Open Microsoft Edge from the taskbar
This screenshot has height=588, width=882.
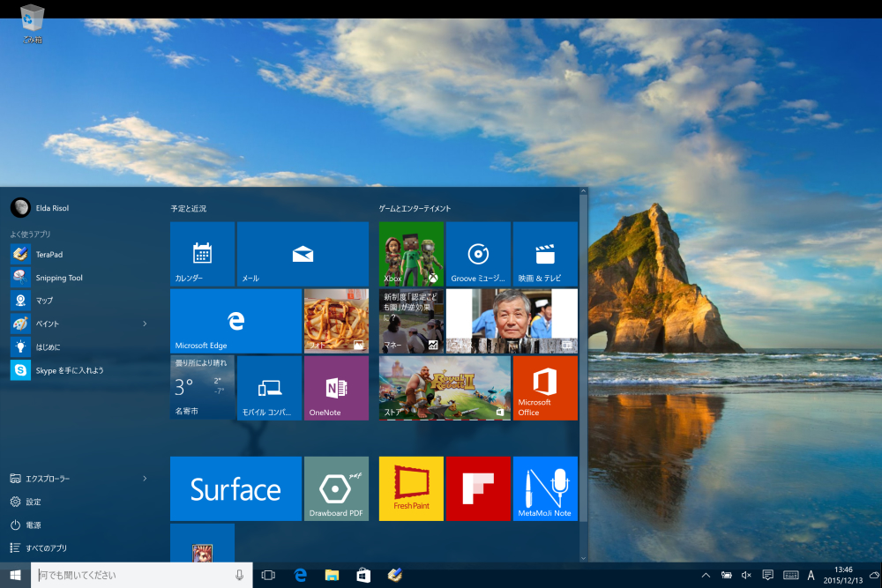click(x=301, y=575)
